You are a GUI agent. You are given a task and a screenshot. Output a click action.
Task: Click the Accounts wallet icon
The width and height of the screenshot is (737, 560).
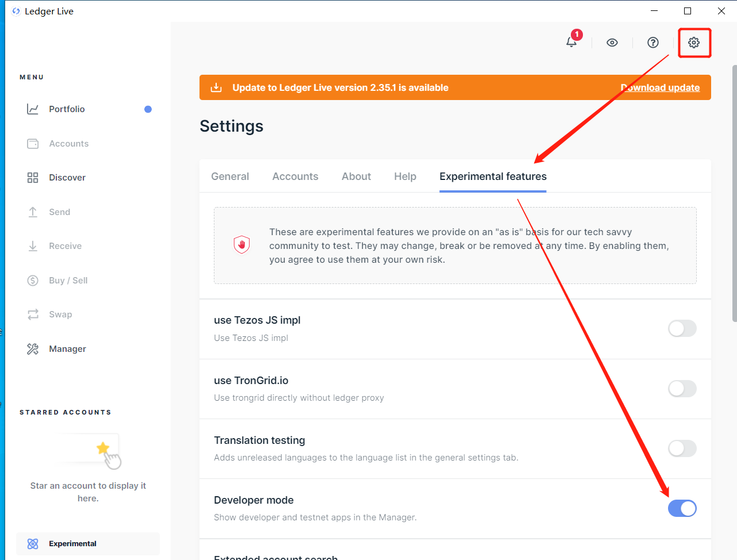[33, 144]
